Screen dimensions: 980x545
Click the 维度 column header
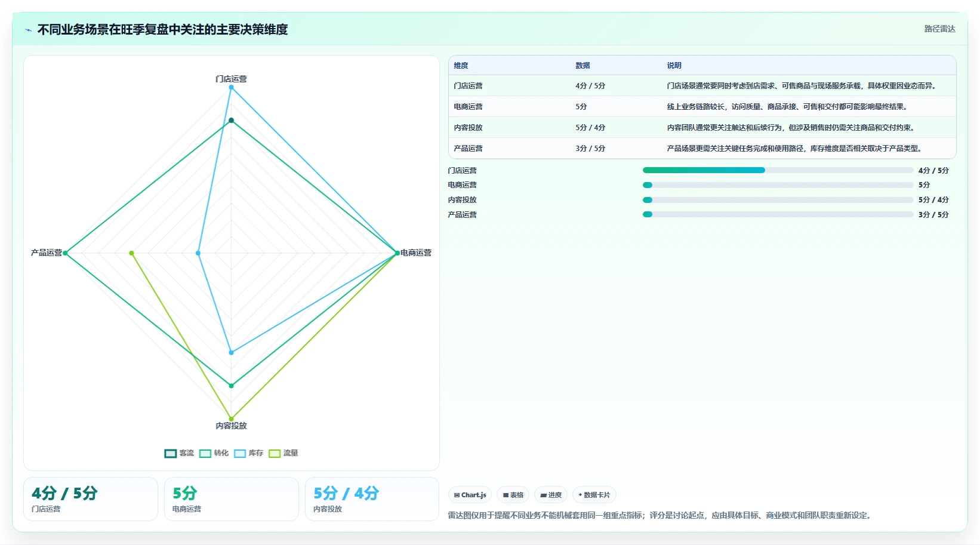click(461, 66)
